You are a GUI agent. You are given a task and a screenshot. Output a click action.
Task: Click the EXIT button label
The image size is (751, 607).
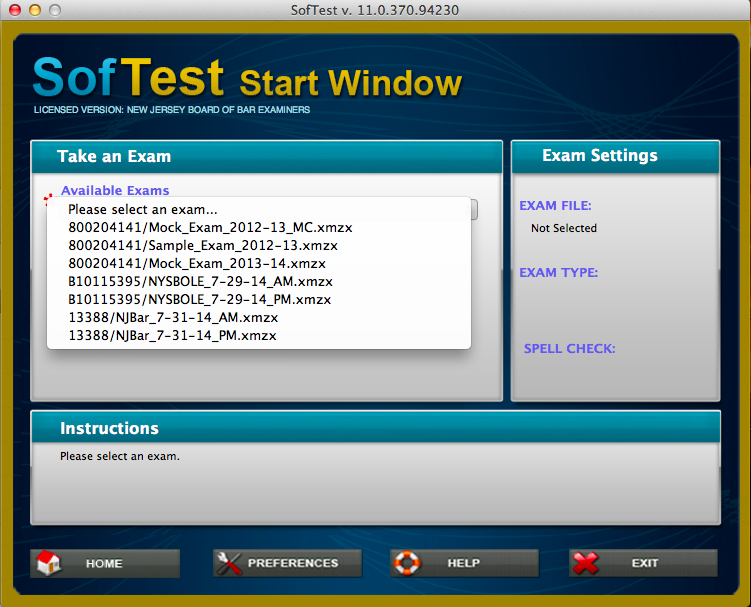[x=644, y=563]
